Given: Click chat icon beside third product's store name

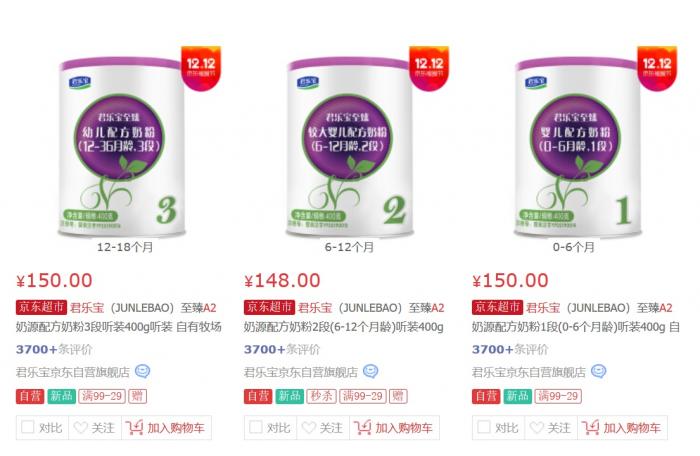Looking at the screenshot, I should click(599, 371).
